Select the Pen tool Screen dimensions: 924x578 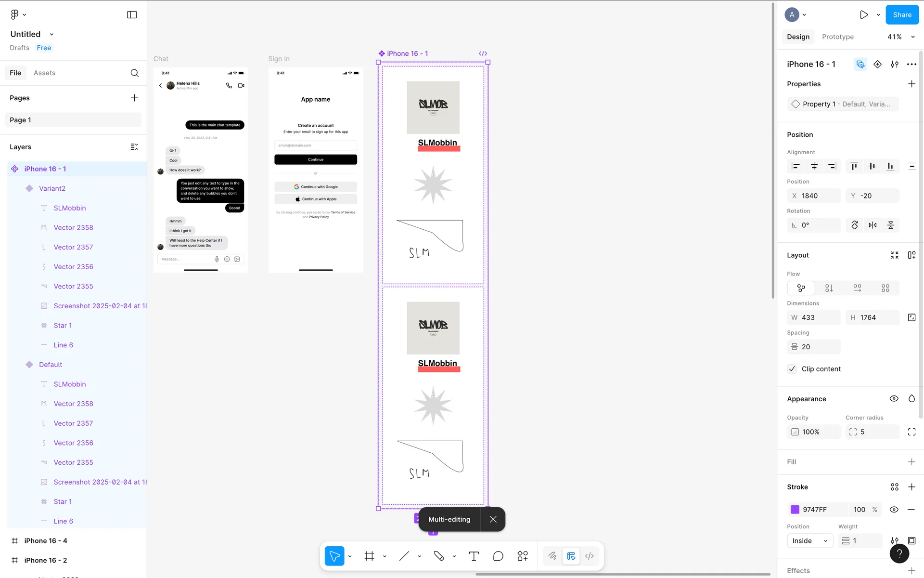click(x=439, y=556)
